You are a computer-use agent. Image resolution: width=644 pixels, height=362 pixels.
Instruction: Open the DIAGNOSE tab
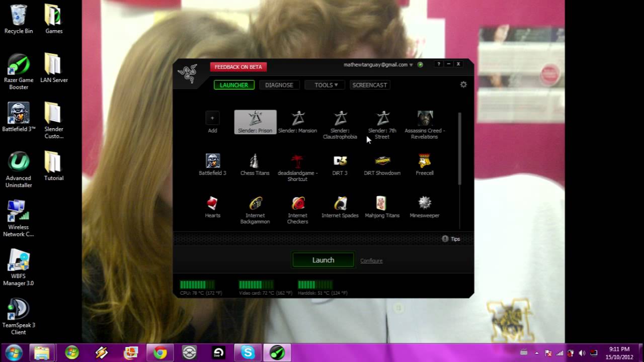point(279,85)
